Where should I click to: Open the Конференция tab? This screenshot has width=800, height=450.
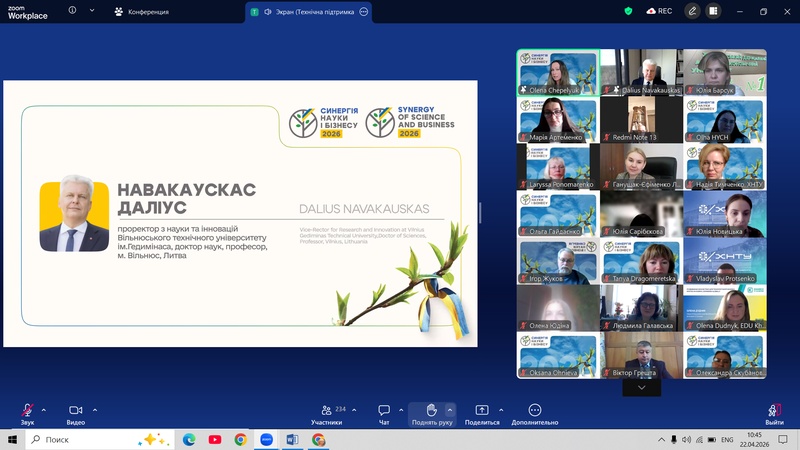[x=142, y=12]
